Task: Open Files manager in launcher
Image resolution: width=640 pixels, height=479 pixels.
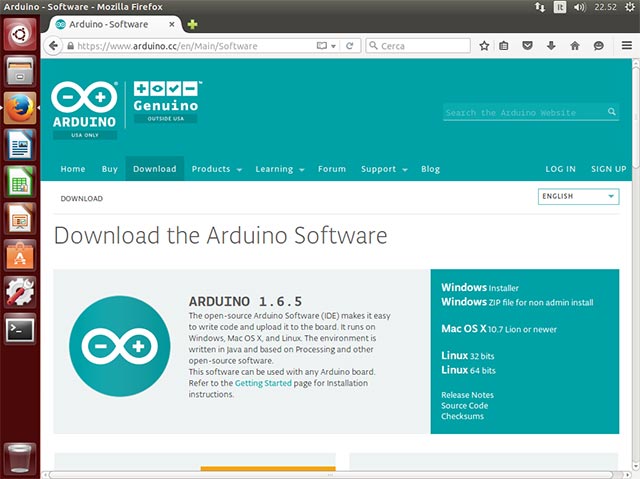Action: [x=20, y=71]
